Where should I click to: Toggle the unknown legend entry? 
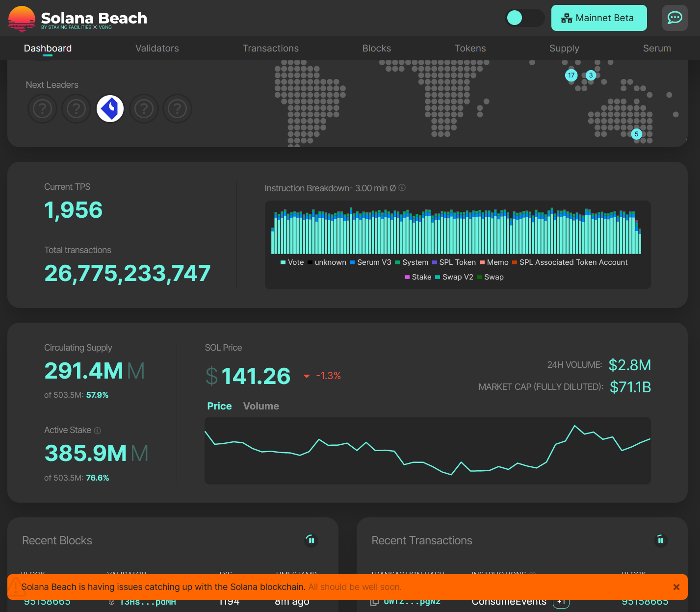coord(327,262)
